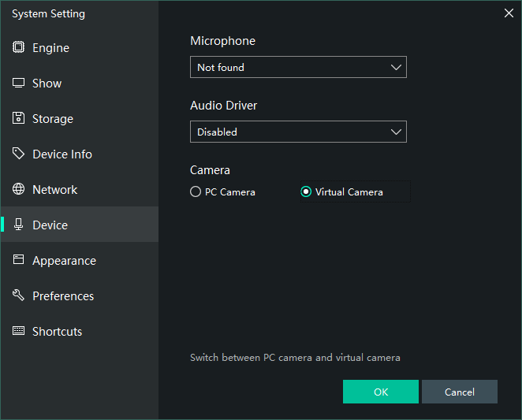
Task: Click the Audio Driver dropdown arrow
Action: [396, 132]
